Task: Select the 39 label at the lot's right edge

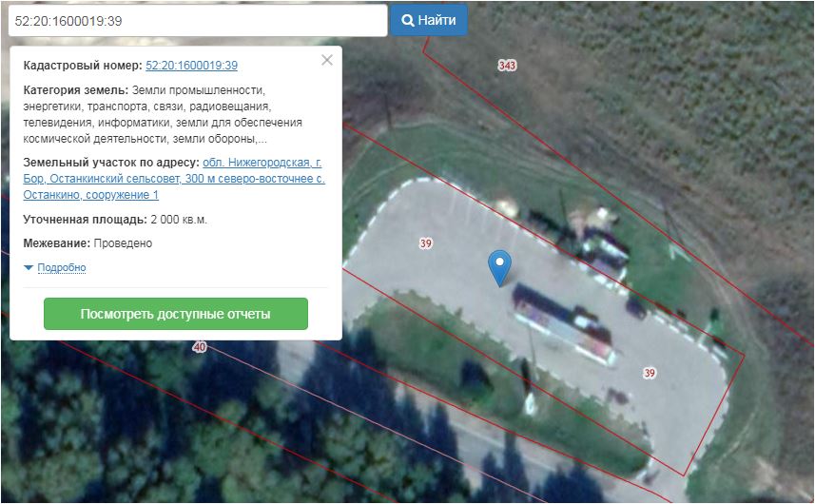Action: [650, 372]
